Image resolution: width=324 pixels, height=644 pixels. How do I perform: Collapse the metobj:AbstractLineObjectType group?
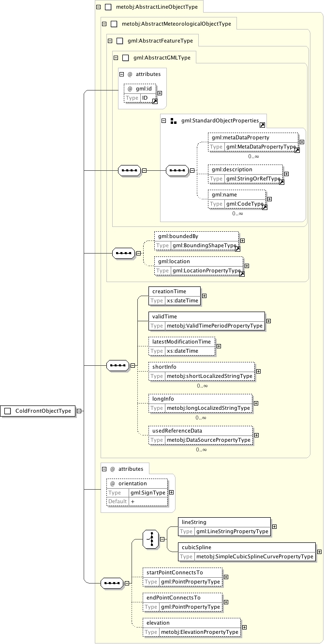pyautogui.click(x=99, y=7)
